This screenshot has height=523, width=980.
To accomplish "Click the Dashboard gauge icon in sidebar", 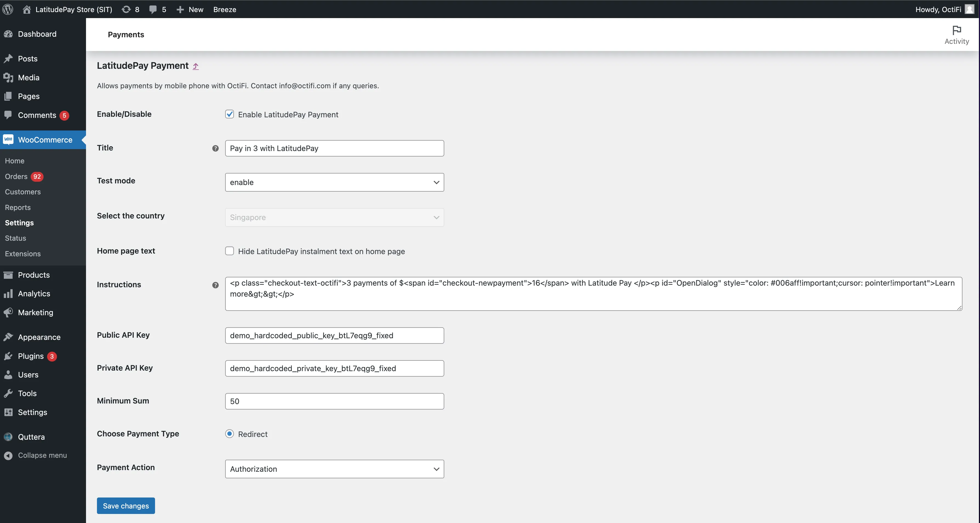I will point(8,34).
